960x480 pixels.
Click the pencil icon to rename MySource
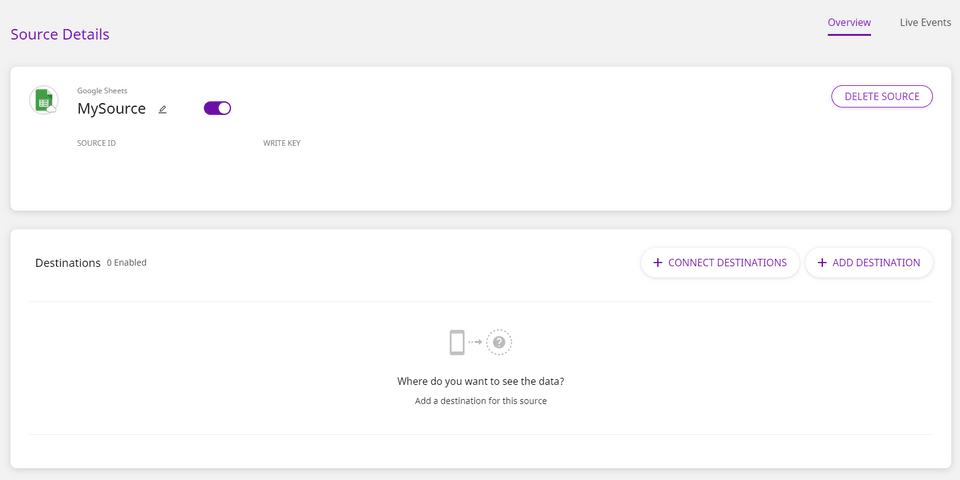pos(163,109)
